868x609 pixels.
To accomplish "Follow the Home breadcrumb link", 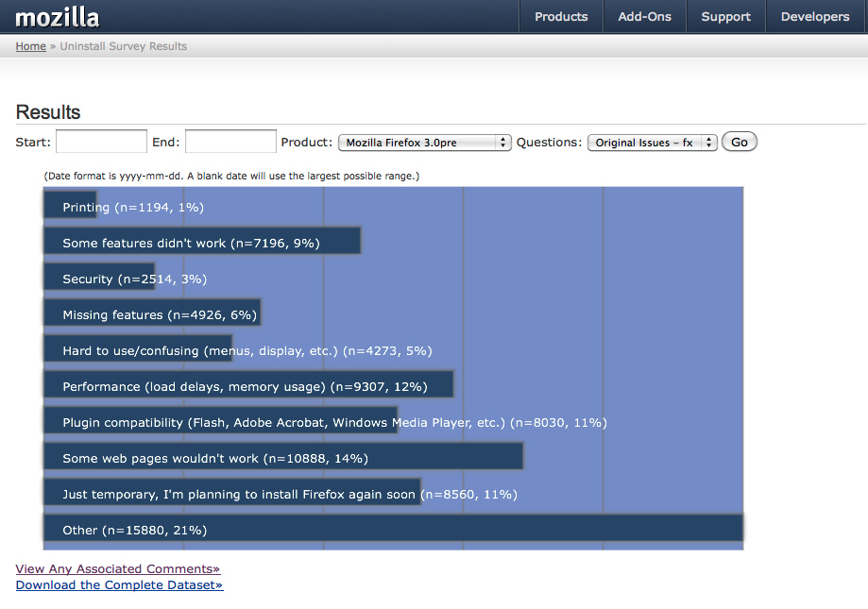I will [30, 46].
